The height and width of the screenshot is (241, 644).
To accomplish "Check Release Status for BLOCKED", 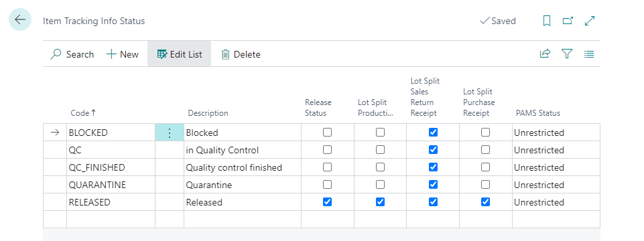I will [327, 133].
